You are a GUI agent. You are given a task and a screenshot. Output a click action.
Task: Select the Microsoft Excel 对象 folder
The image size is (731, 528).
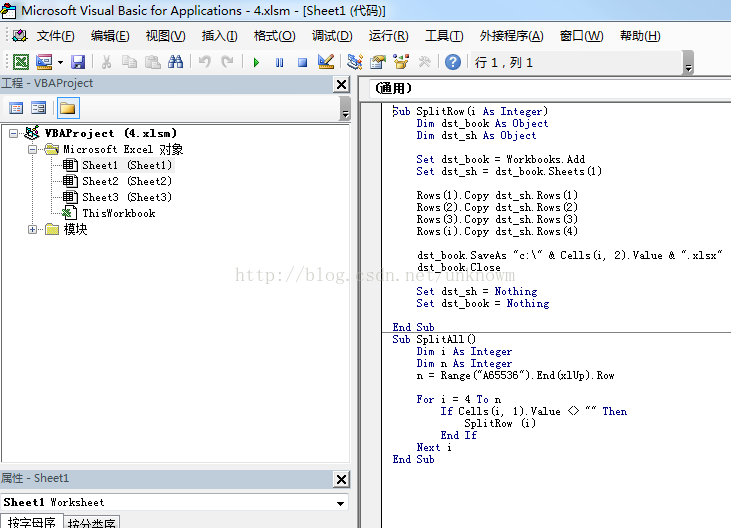pyautogui.click(x=123, y=149)
